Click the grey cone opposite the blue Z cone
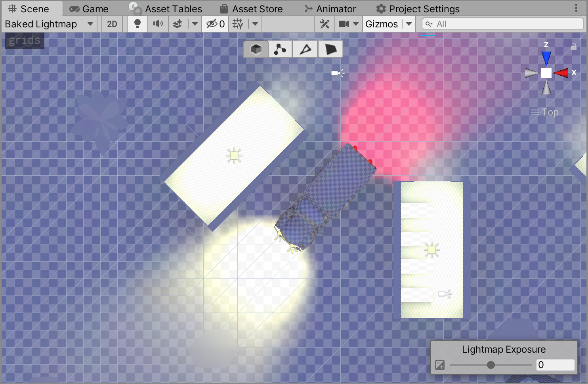 click(546, 87)
